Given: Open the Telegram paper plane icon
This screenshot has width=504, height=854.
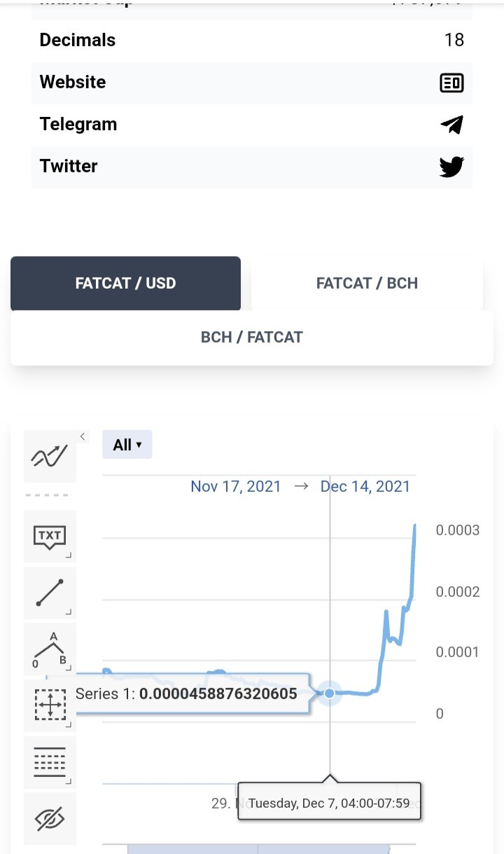Looking at the screenshot, I should coord(451,125).
